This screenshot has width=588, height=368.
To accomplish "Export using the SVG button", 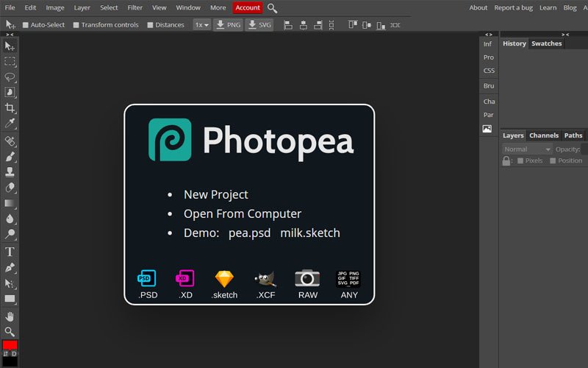I will (259, 25).
